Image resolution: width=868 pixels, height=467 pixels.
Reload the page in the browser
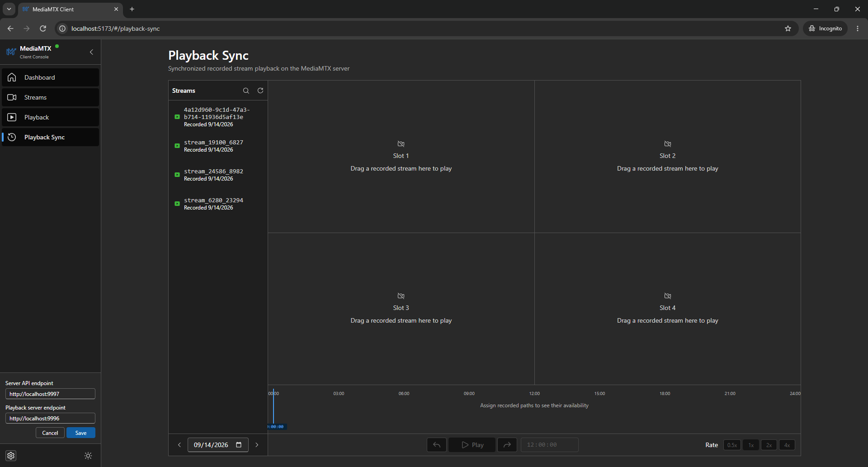click(x=43, y=29)
